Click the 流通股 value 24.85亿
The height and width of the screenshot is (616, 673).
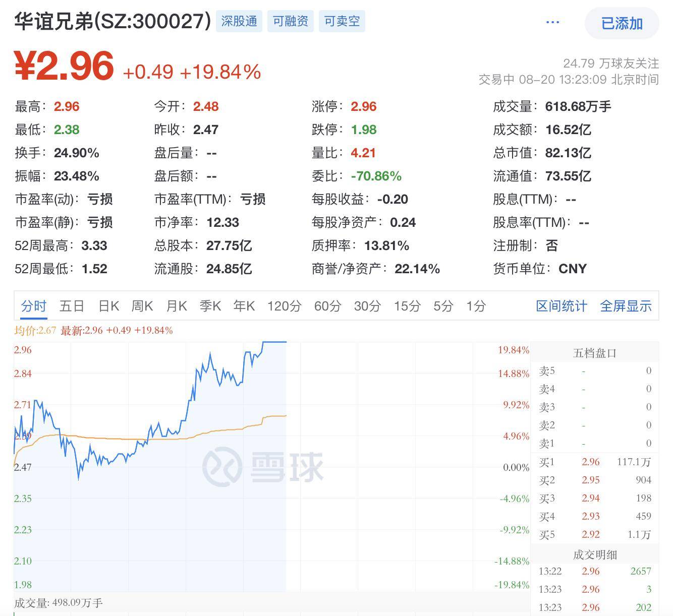pos(229,269)
